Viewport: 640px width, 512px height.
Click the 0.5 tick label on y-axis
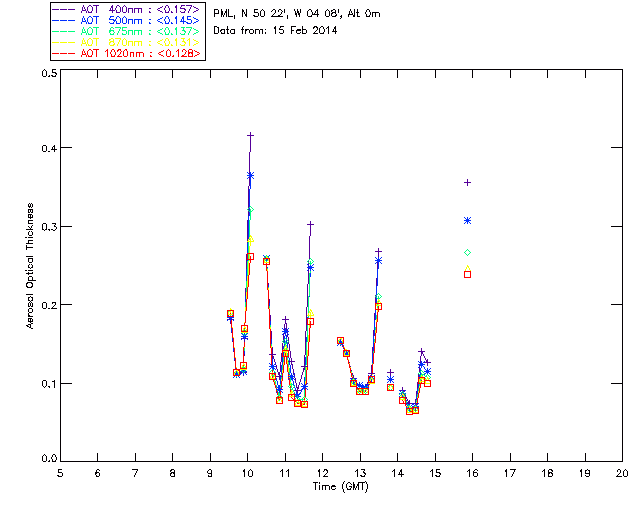click(x=47, y=74)
